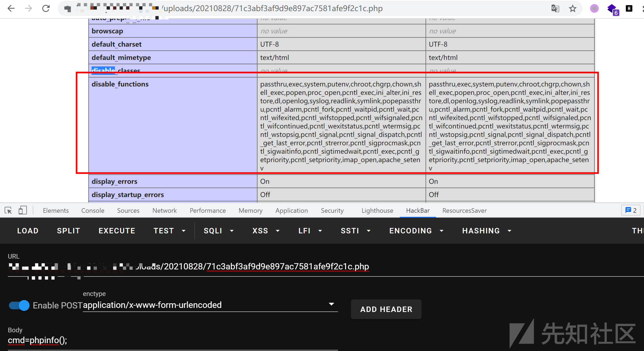The height and width of the screenshot is (351, 644).
Task: Toggle the Enable POST switch
Action: click(19, 305)
